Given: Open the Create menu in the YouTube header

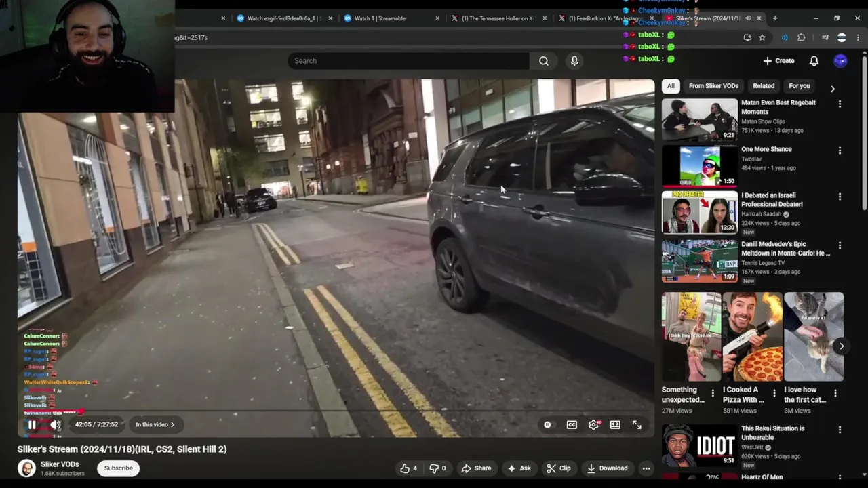Looking at the screenshot, I should (x=778, y=61).
